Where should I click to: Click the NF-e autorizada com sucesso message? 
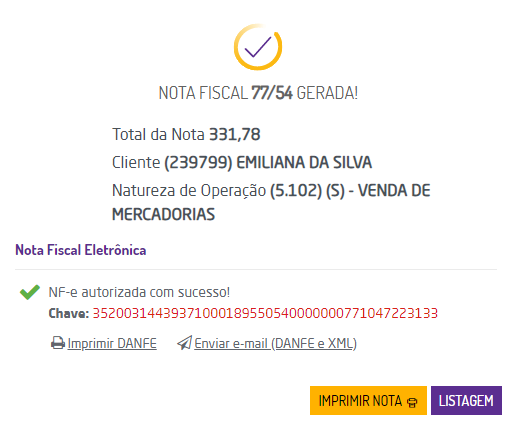click(x=139, y=292)
